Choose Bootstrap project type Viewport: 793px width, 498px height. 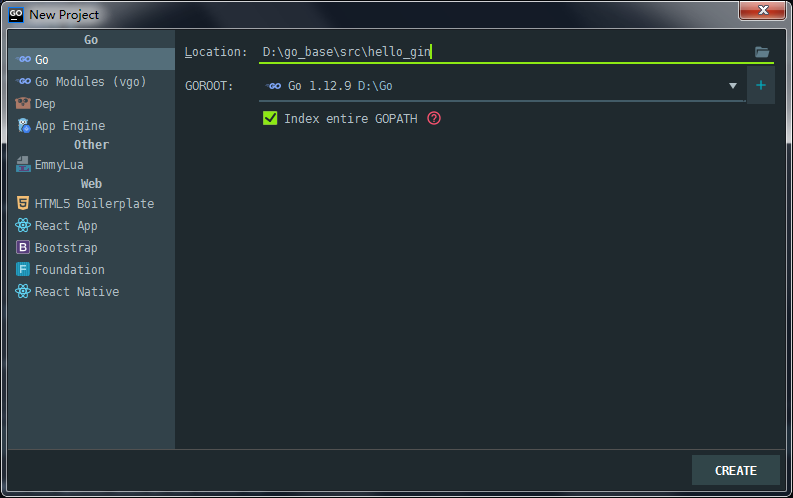(x=91, y=247)
